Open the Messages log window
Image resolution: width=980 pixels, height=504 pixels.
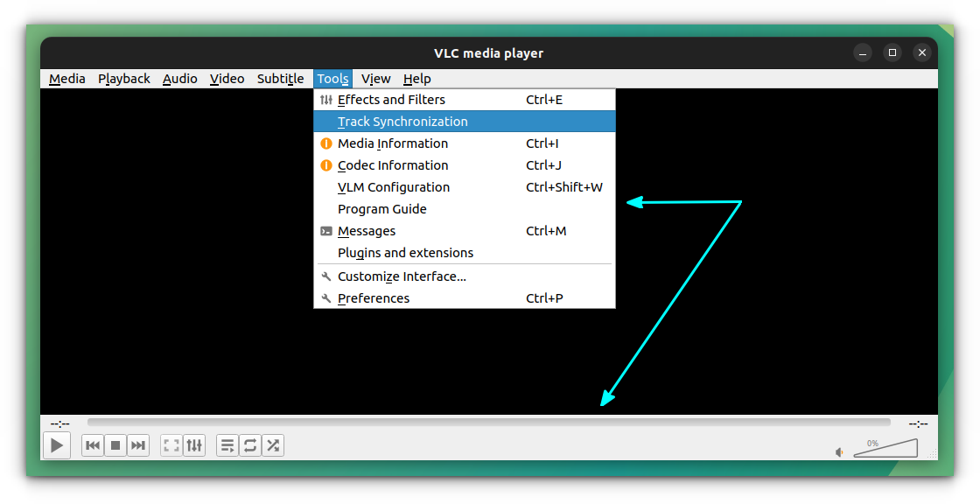[465, 231]
